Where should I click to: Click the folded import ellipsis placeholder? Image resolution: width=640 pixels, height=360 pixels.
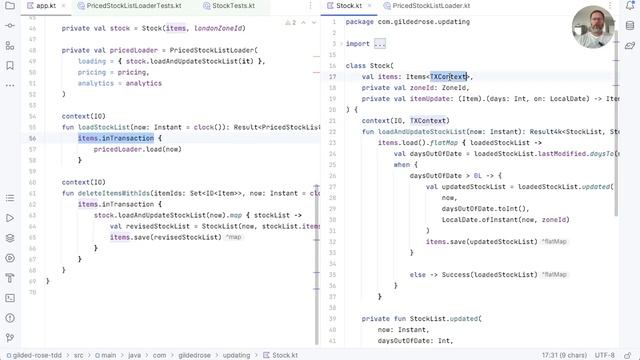click(x=380, y=44)
